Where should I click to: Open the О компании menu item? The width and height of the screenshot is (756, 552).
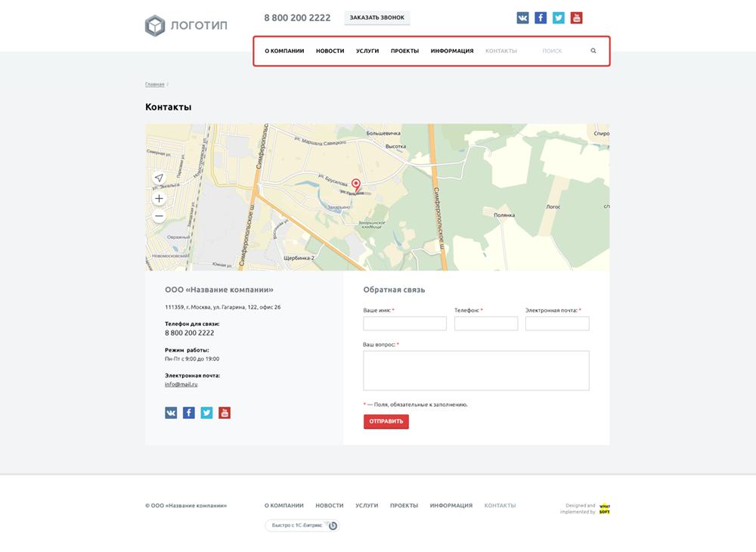point(284,51)
